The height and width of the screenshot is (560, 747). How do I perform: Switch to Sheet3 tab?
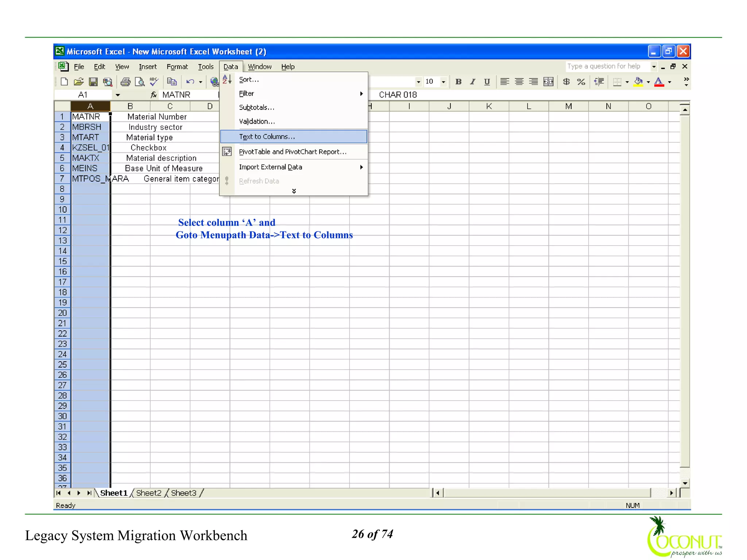coord(183,493)
